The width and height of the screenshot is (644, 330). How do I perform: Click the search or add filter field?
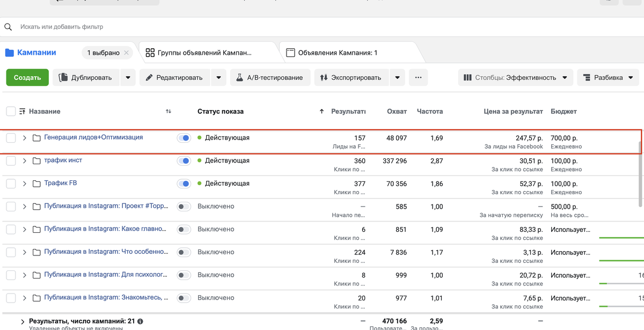tap(322, 26)
